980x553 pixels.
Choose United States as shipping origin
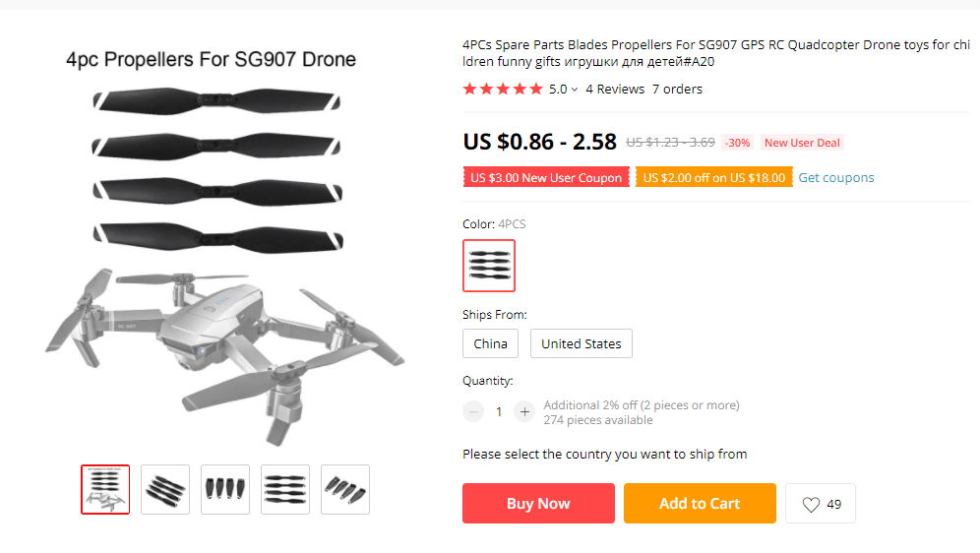tap(581, 343)
